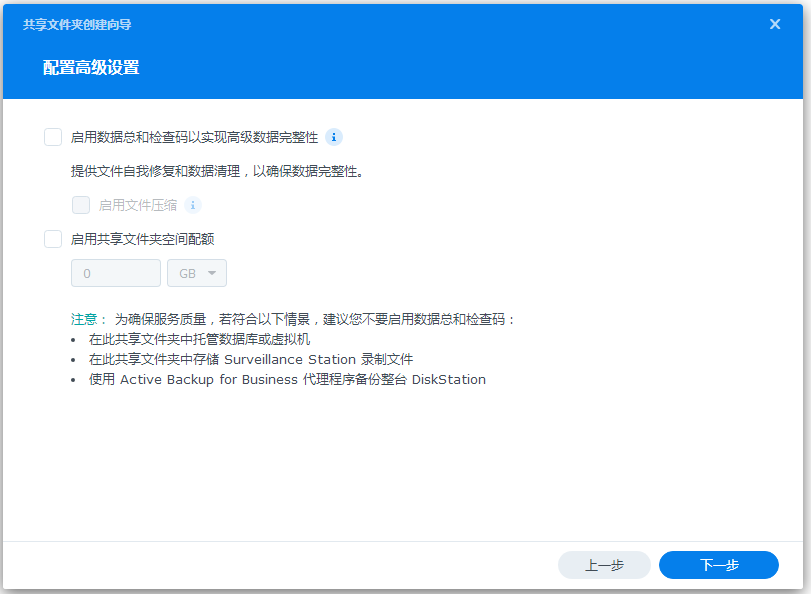Viewport: 811px width, 594px height.
Task: Tick the 启用文件压缩 checkbox
Action: click(x=81, y=205)
